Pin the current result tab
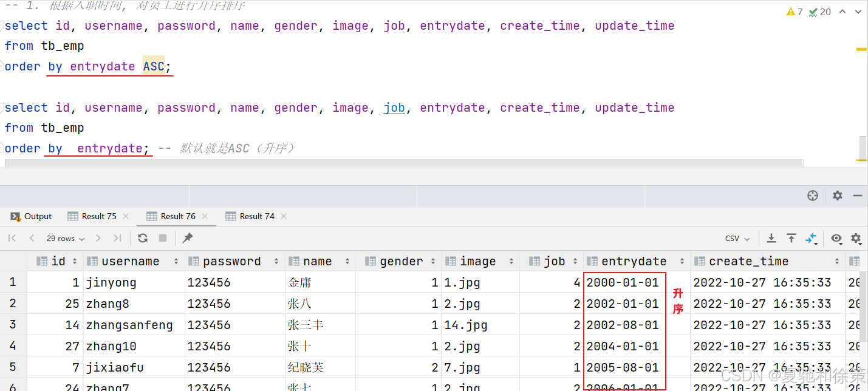The width and height of the screenshot is (868, 391). (188, 238)
